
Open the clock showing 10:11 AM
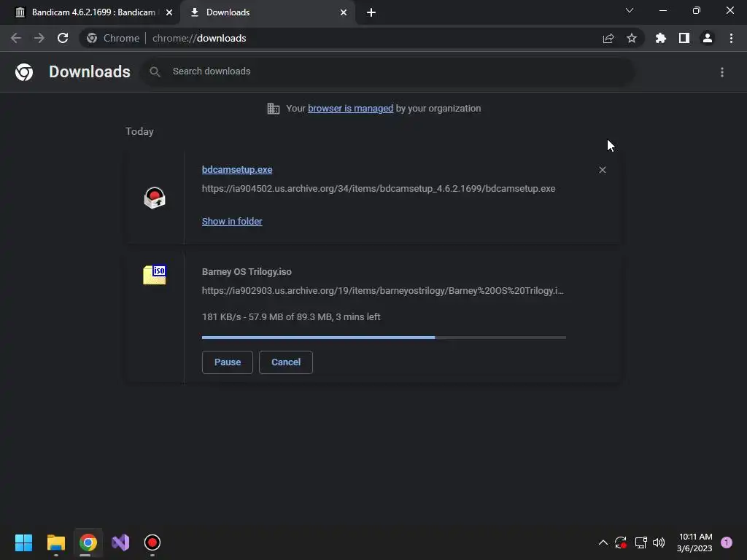coord(694,542)
